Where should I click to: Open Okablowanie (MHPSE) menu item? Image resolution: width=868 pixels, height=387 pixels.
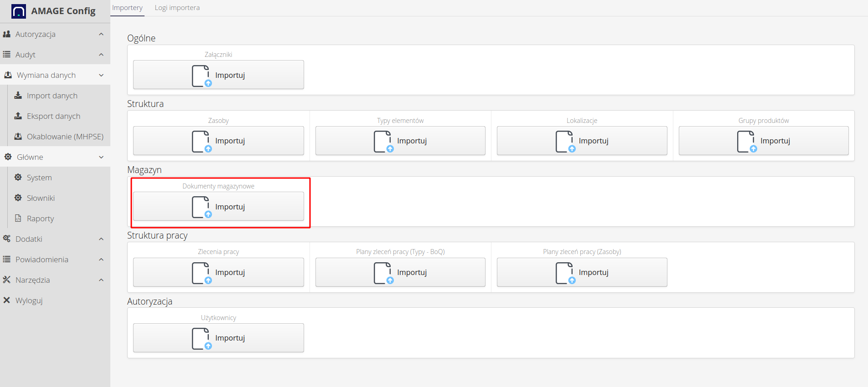pyautogui.click(x=65, y=137)
